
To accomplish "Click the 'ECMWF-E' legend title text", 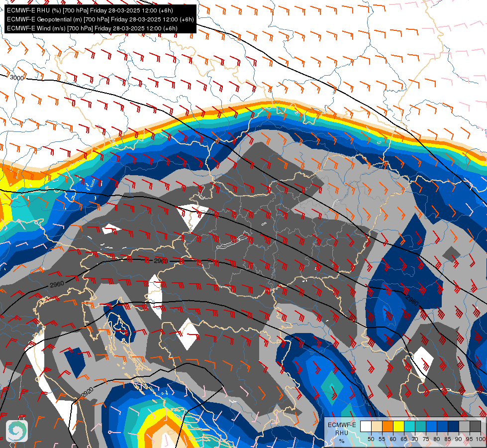I will pos(342,425).
